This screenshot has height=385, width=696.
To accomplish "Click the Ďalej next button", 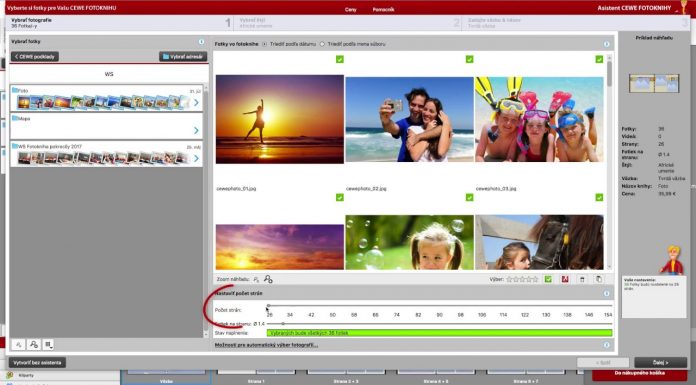I will (x=660, y=362).
